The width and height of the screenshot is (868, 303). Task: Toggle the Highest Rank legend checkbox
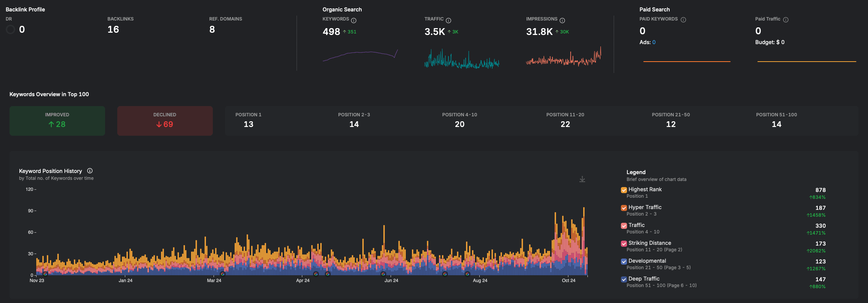click(x=624, y=190)
